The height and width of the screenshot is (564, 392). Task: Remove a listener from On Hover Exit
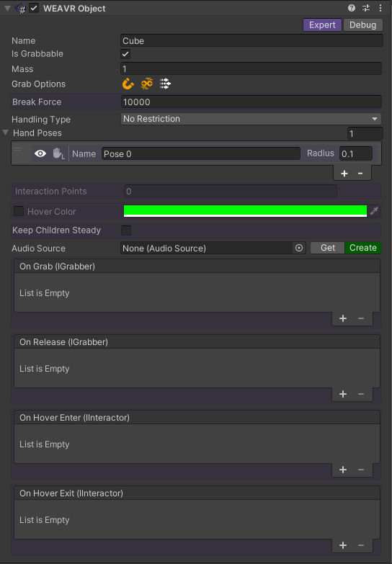tap(361, 545)
